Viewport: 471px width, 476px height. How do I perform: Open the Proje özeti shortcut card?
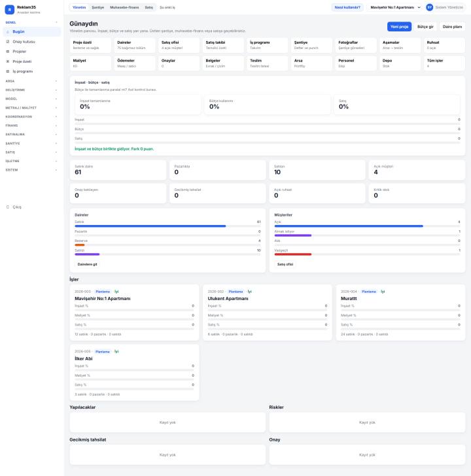coord(90,45)
